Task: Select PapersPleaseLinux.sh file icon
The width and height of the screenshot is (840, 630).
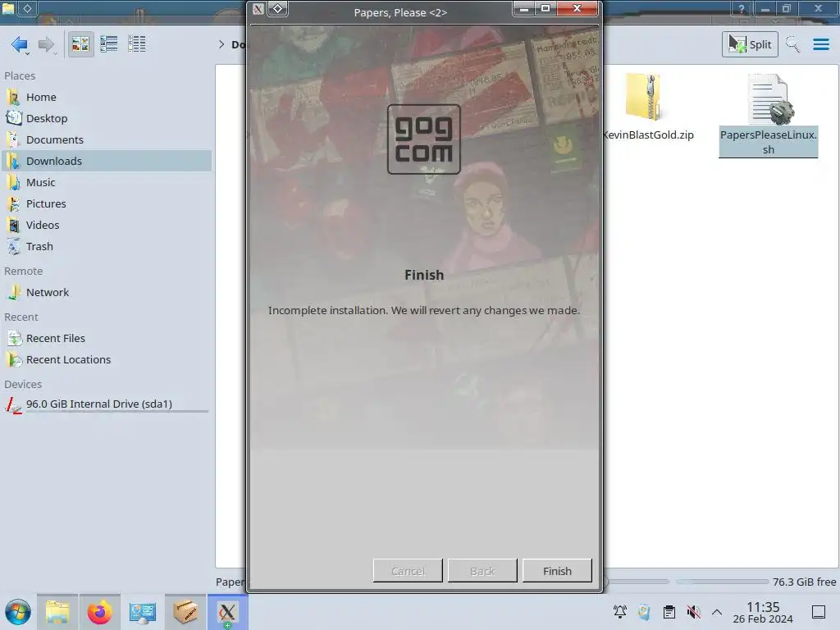Action: pyautogui.click(x=769, y=98)
